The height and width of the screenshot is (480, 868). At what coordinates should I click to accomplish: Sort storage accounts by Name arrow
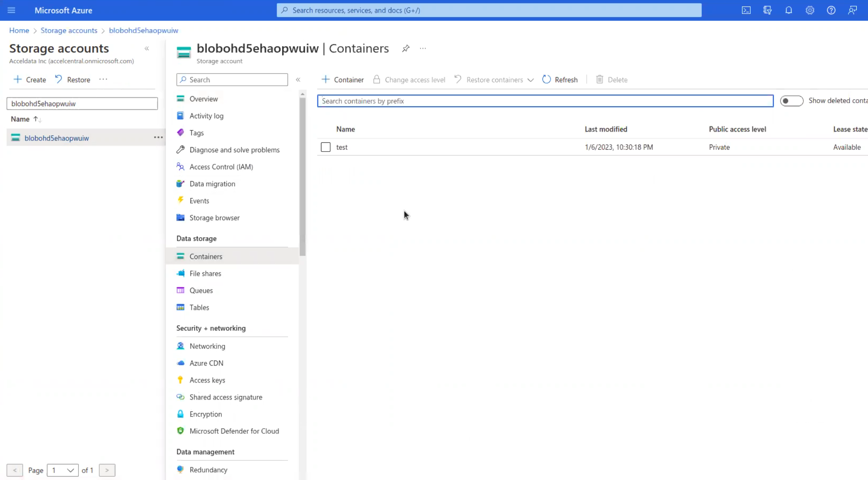pos(37,119)
